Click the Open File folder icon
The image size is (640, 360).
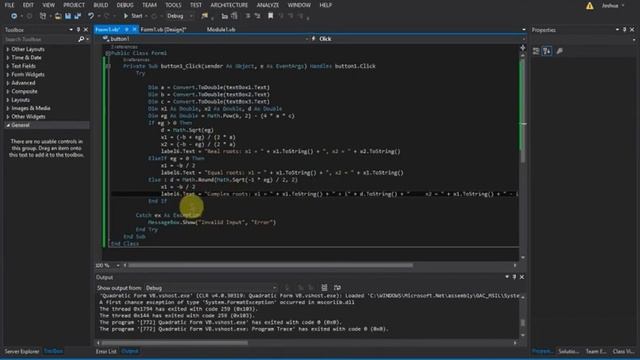pyautogui.click(x=58, y=16)
